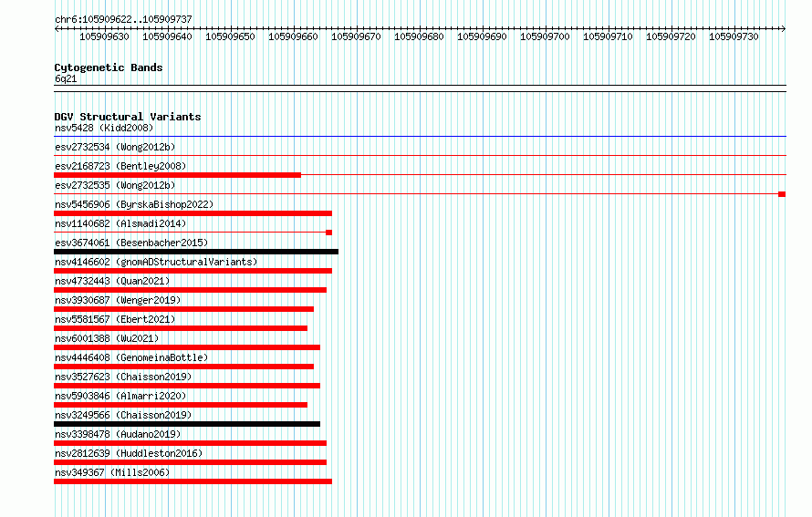Select the esv2732534 (Wong2012b) label

point(115,147)
